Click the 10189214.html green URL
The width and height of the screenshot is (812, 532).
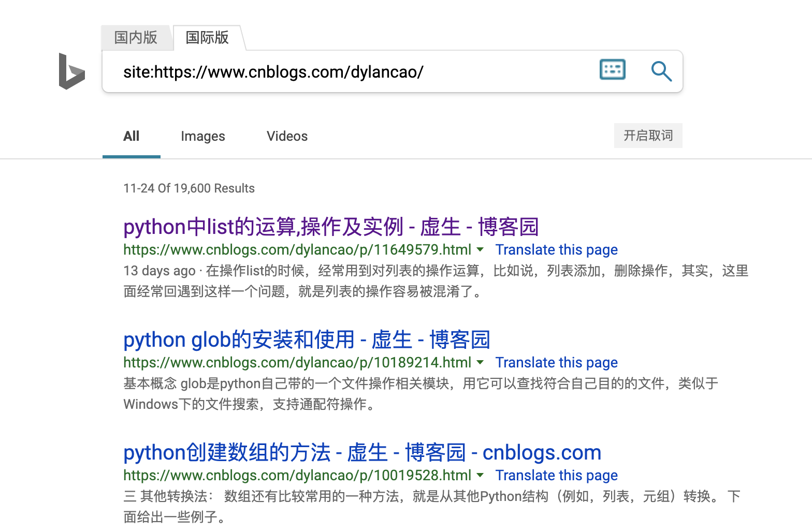tap(297, 363)
